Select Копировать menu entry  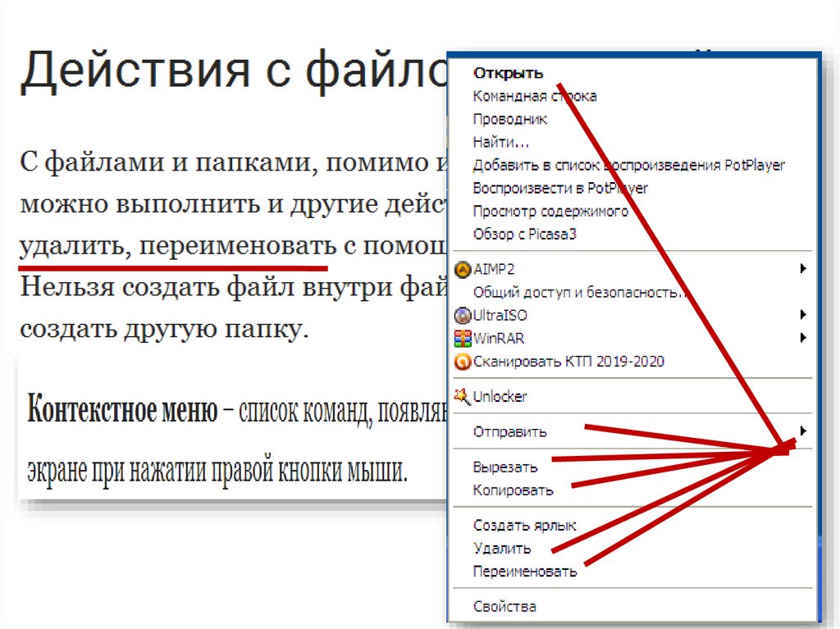[513, 490]
